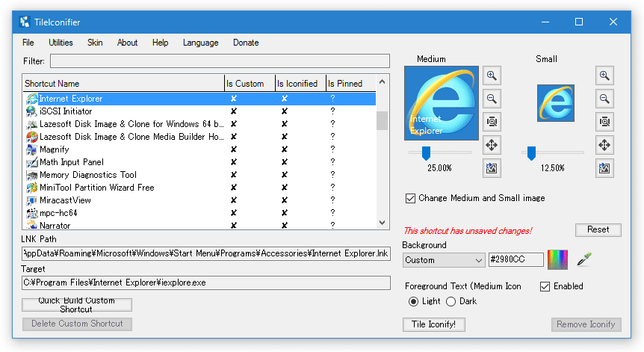
Task: Open the Skin menu
Action: coord(95,43)
